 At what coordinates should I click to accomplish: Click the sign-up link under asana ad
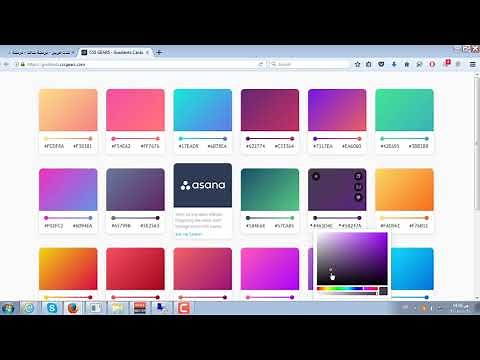tap(189, 234)
